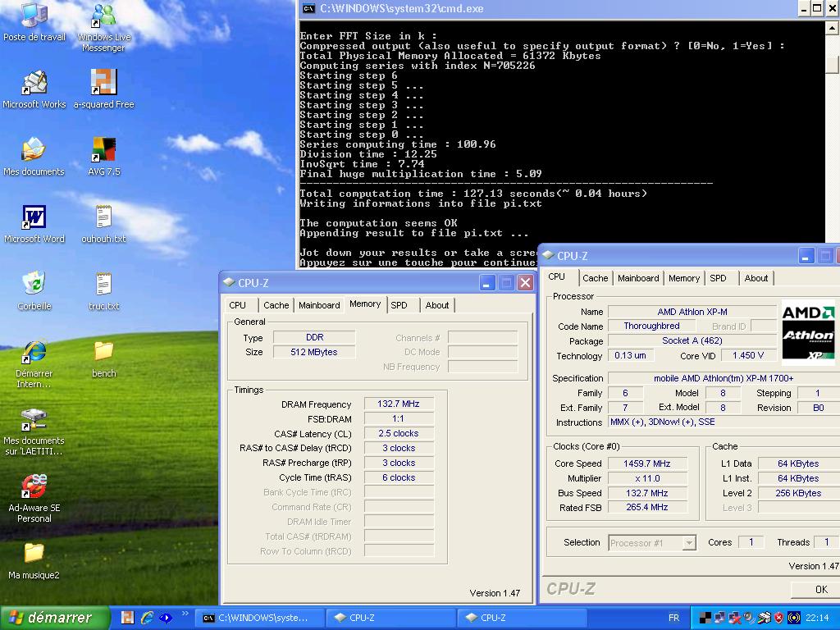Switch to second CPU-Z taskbar button
840x630 pixels.
[522, 618]
